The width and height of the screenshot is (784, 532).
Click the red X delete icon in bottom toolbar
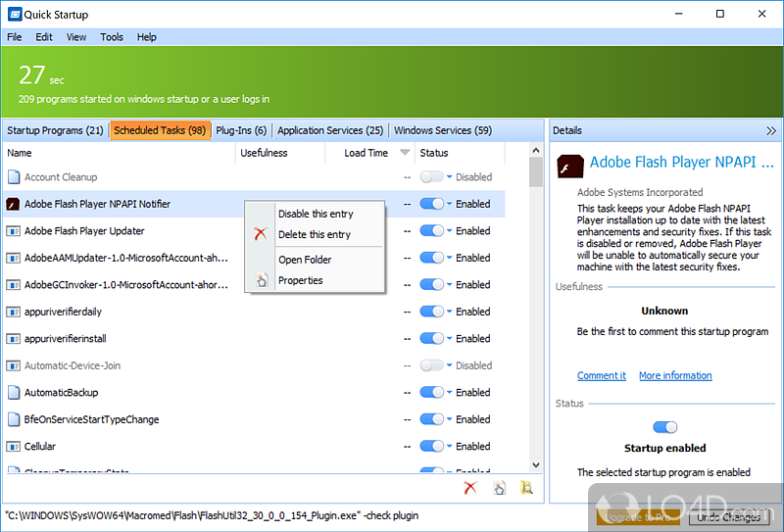(470, 487)
